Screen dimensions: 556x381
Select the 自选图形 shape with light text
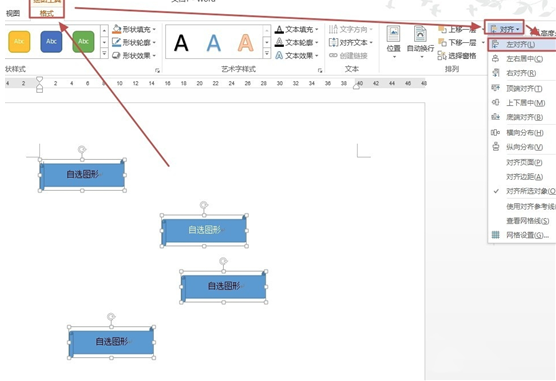point(204,231)
